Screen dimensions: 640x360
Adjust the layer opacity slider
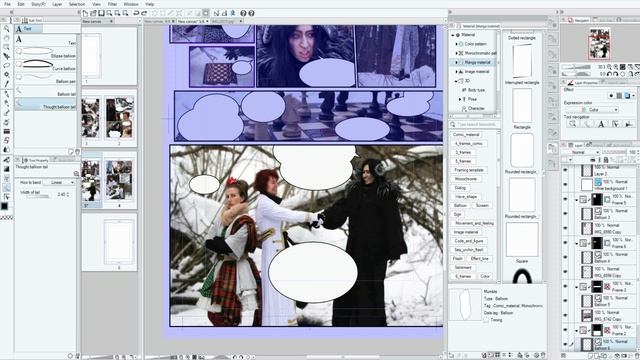614,152
